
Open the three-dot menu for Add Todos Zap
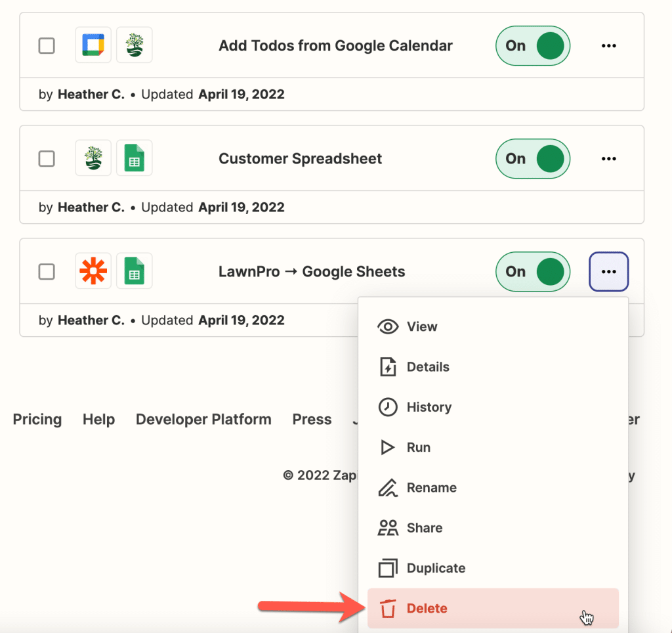608,45
